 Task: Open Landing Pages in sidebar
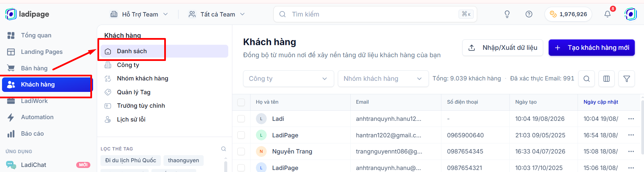(42, 52)
